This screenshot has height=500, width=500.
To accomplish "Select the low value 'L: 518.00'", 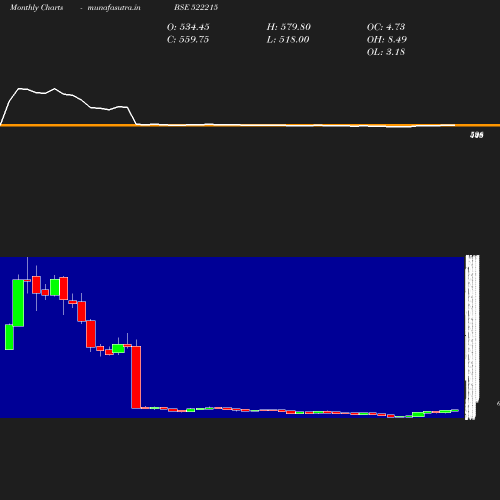I will pyautogui.click(x=288, y=39).
